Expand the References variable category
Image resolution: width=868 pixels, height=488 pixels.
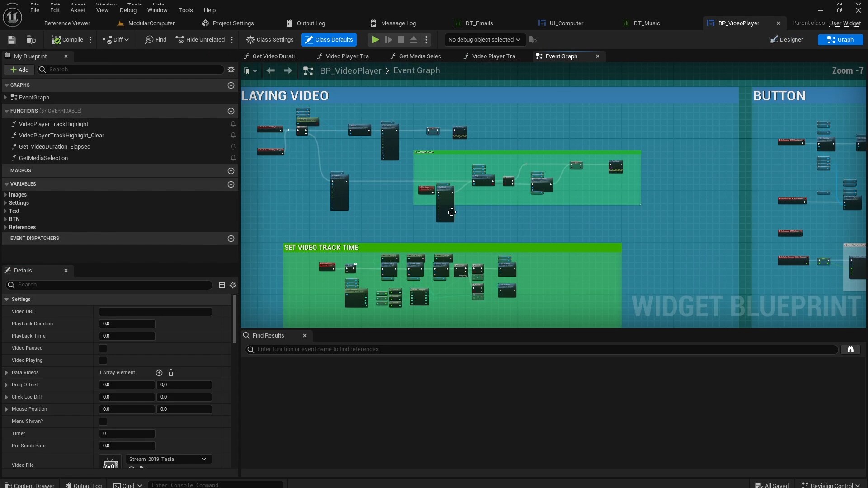[x=5, y=227]
